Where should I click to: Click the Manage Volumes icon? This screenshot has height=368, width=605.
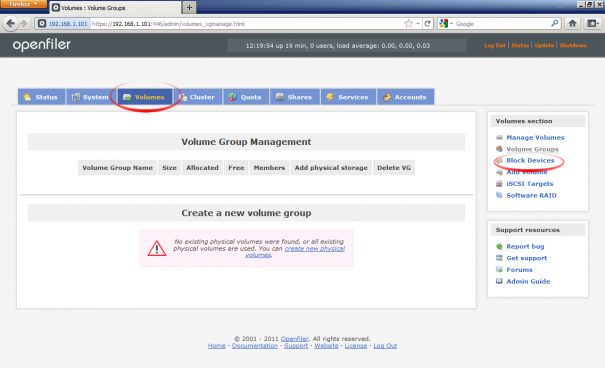(499, 137)
